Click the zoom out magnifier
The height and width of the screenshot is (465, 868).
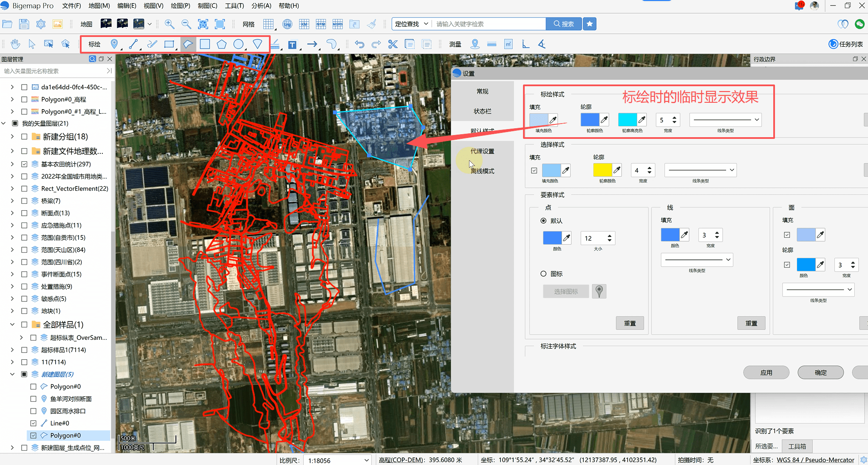coord(186,24)
